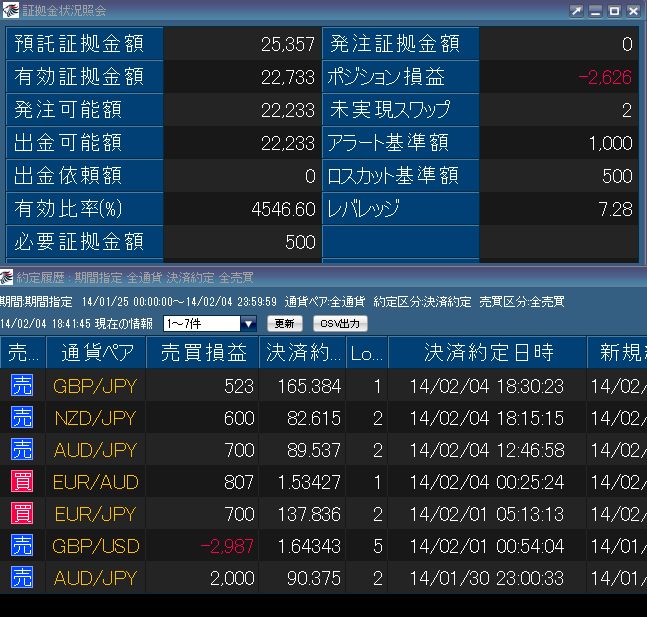Image resolution: width=647 pixels, height=617 pixels.
Task: Click the 1.64343 settlement price
Action: tap(309, 546)
